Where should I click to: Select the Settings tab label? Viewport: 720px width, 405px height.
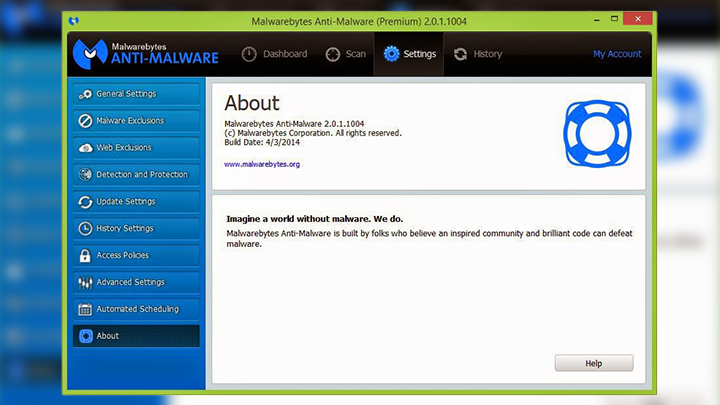420,54
